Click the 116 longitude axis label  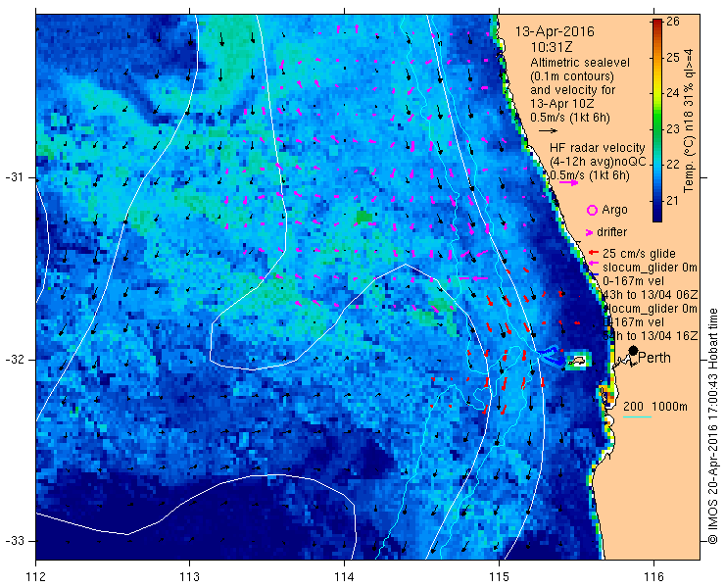[x=653, y=577]
